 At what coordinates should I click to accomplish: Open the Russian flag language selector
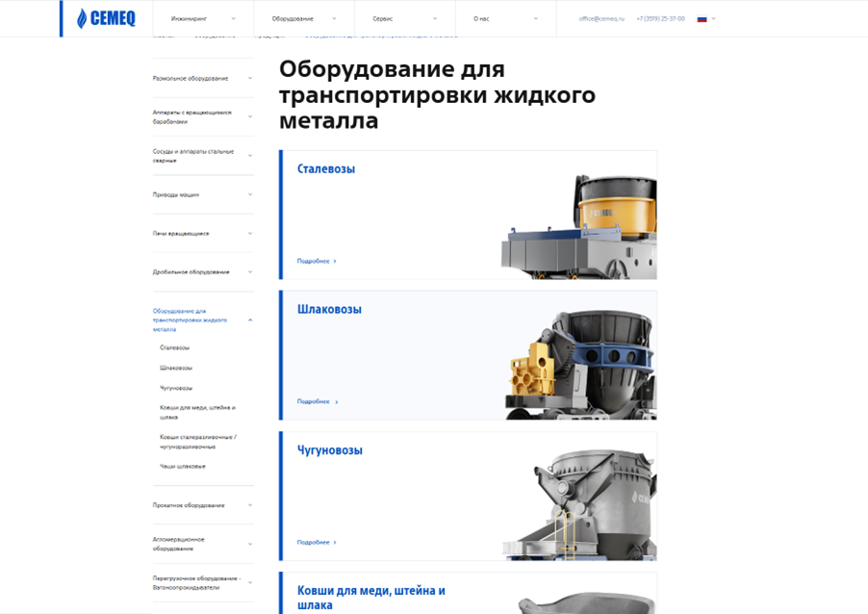[x=705, y=19]
